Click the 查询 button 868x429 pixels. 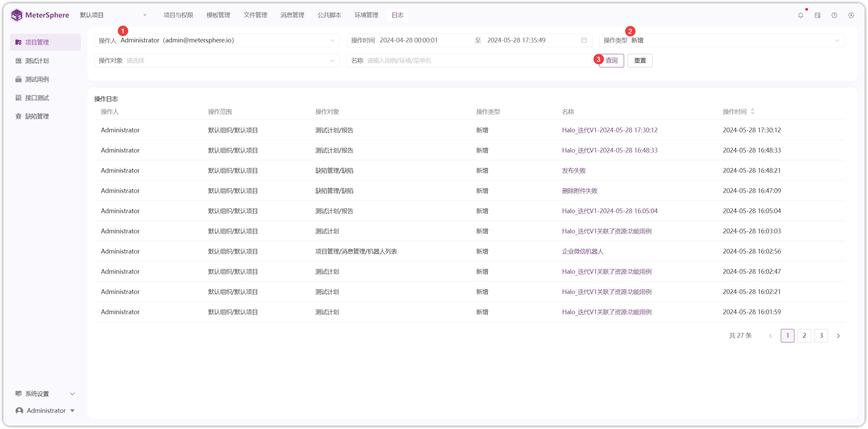point(612,61)
